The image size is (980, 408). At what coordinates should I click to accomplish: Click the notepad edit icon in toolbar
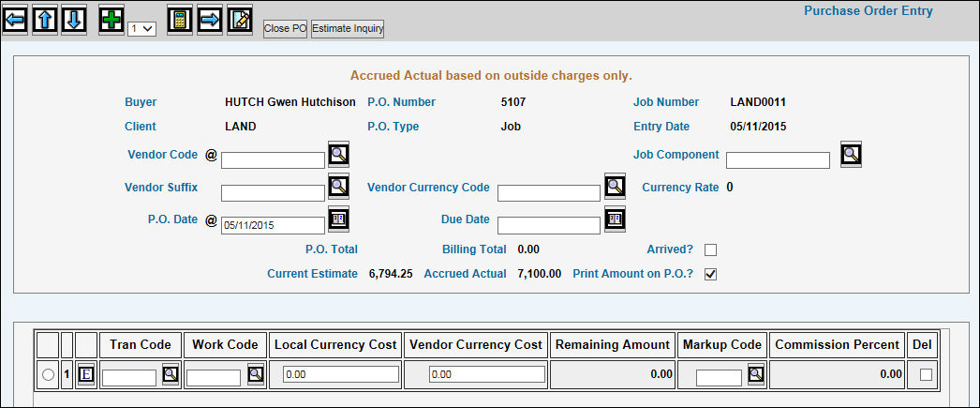(240, 20)
